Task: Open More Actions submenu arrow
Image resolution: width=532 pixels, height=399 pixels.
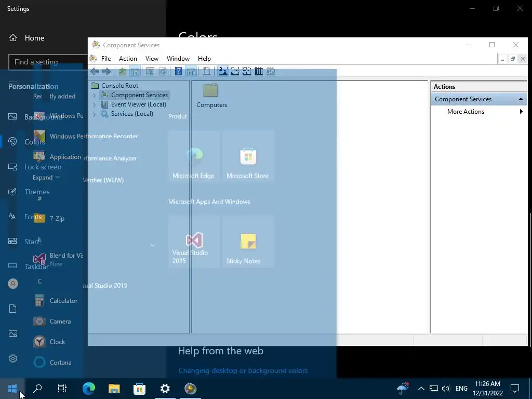Action: [521, 112]
